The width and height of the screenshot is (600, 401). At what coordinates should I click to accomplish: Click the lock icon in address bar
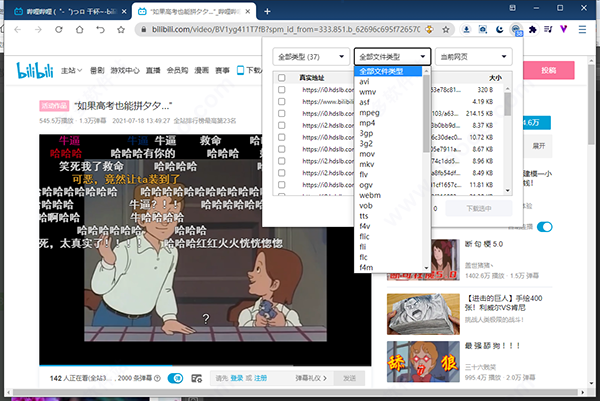pos(143,29)
